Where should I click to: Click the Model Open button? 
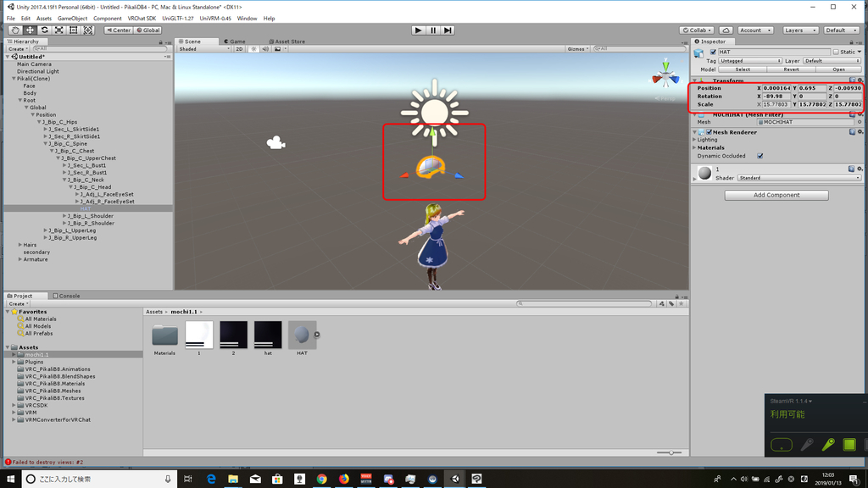click(838, 69)
